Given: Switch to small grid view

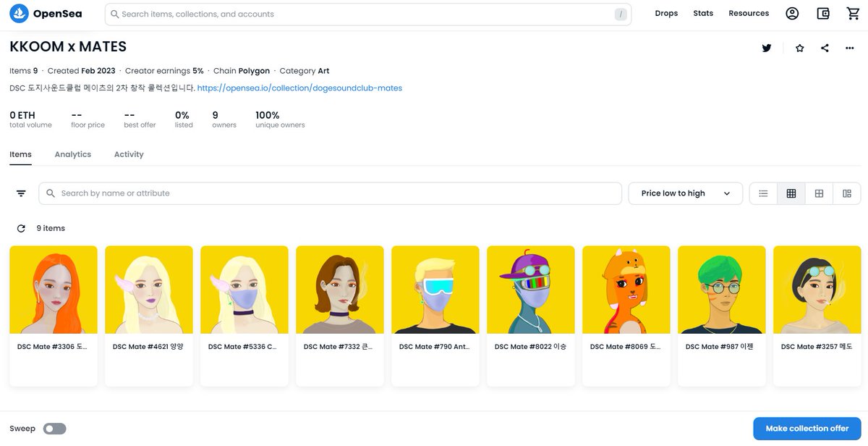Looking at the screenshot, I should pos(791,193).
